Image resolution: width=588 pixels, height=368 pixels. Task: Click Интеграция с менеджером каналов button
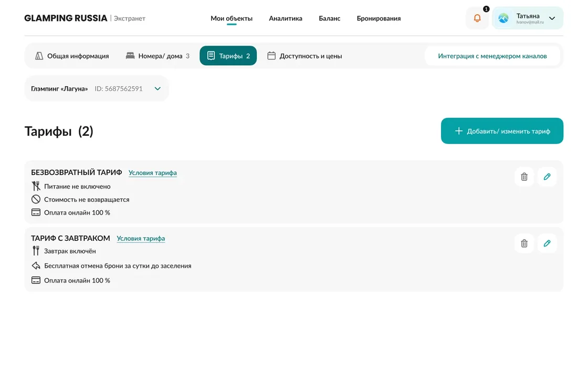tap(492, 56)
